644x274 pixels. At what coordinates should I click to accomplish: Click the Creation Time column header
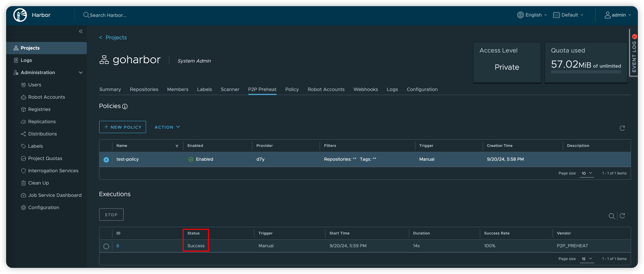pos(499,145)
